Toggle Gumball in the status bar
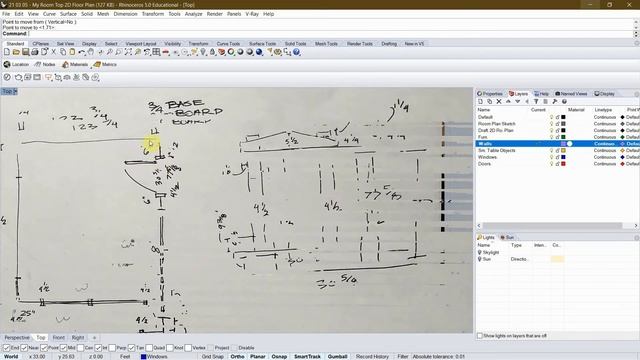 point(337,356)
